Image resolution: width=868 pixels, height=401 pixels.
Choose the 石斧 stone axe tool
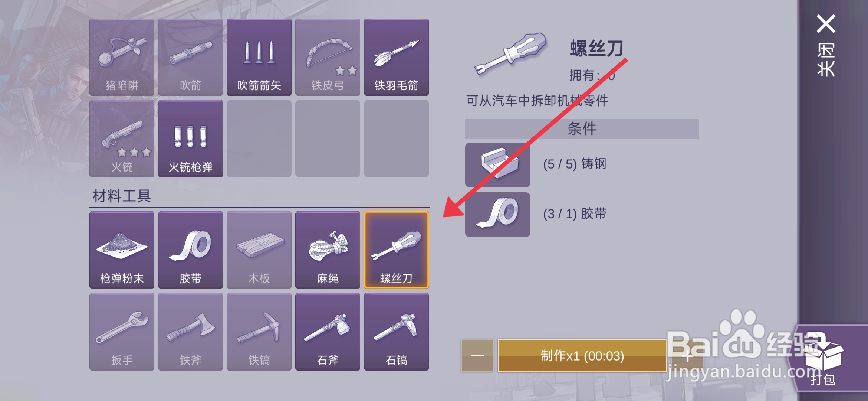(328, 332)
